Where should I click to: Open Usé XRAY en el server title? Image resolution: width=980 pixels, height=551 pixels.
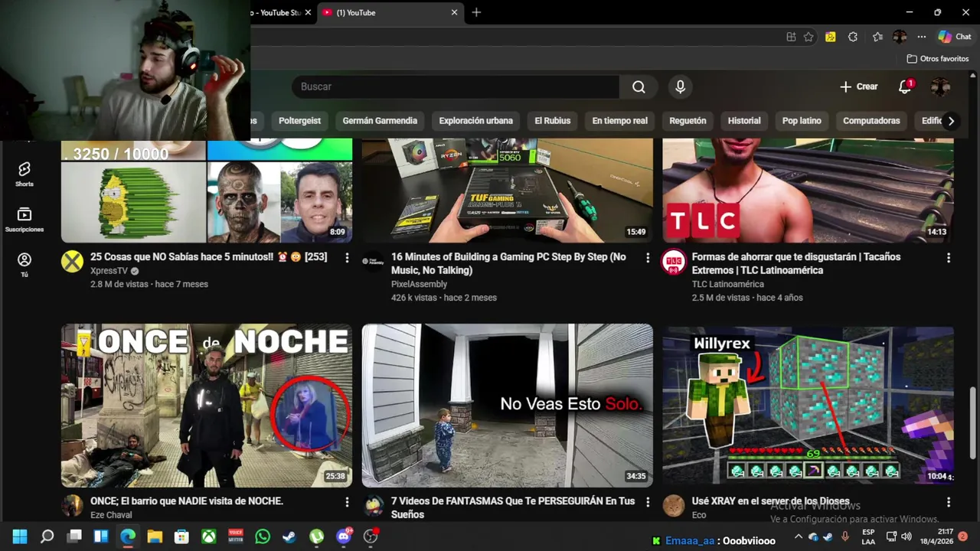(771, 501)
